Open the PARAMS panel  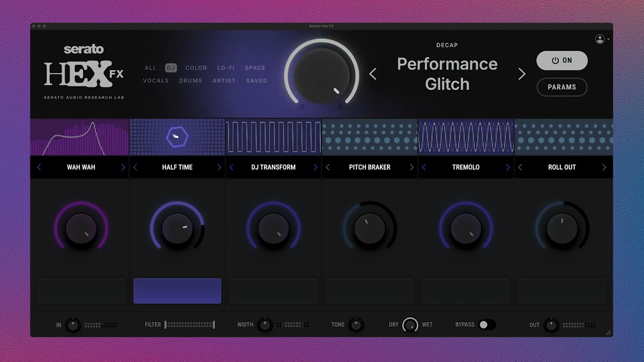(562, 87)
